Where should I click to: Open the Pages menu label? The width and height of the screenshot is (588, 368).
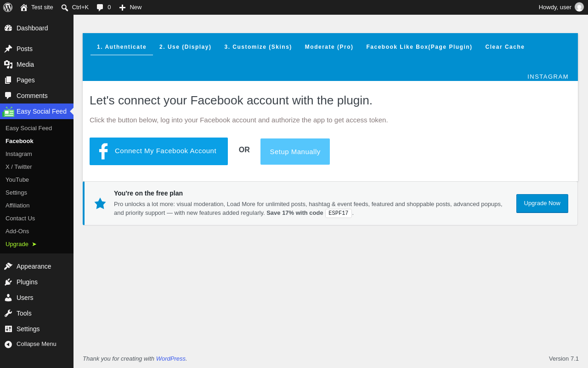26,80
